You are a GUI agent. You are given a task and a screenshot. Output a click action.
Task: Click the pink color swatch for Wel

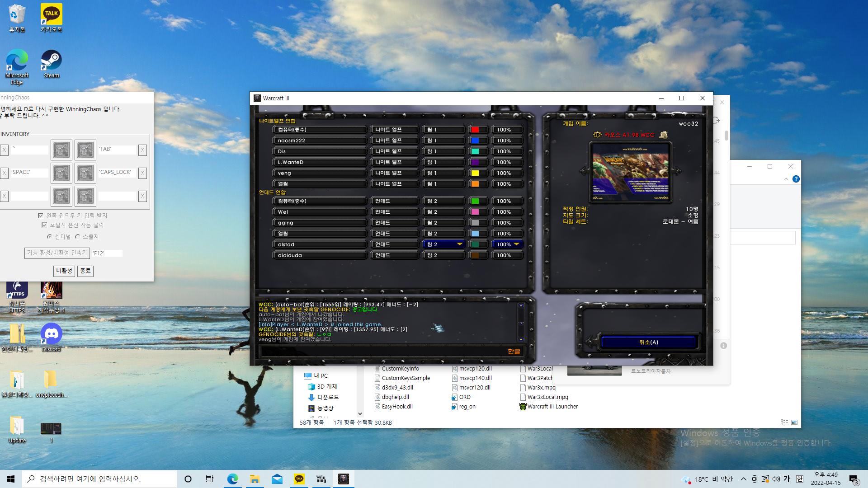point(475,212)
